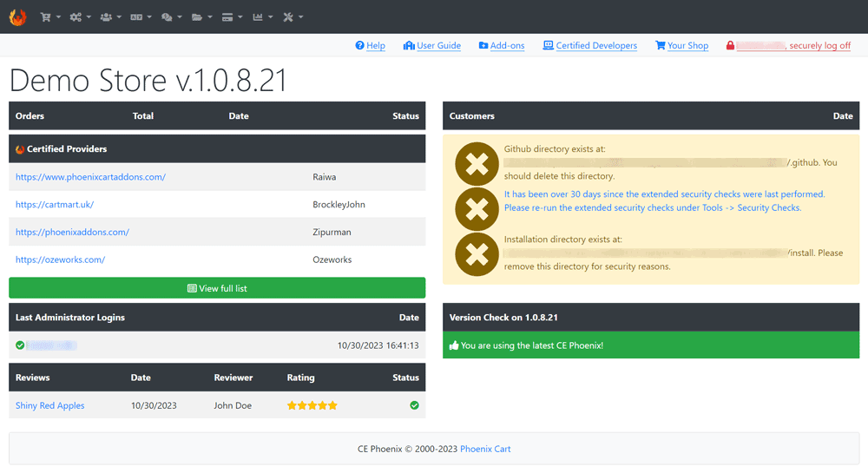Visit the https://ozeworks.com/ link

(x=61, y=259)
